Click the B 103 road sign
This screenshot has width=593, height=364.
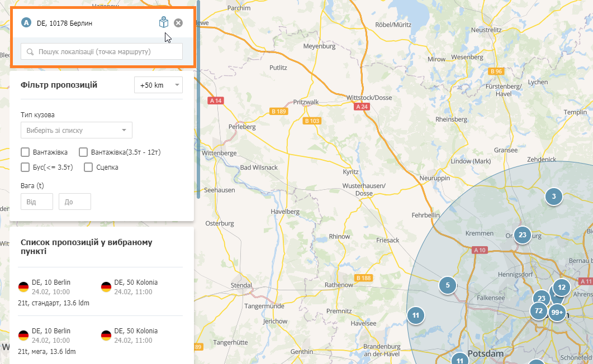click(312, 121)
